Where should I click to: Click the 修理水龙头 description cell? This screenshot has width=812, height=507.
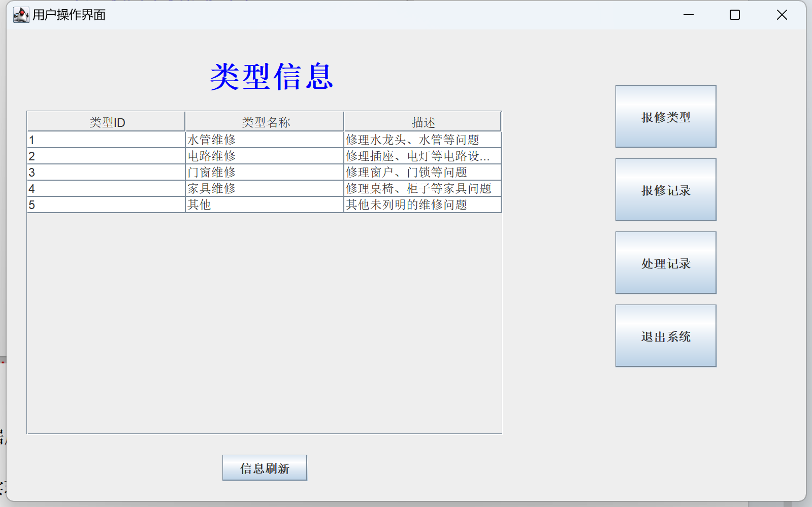[x=422, y=140]
